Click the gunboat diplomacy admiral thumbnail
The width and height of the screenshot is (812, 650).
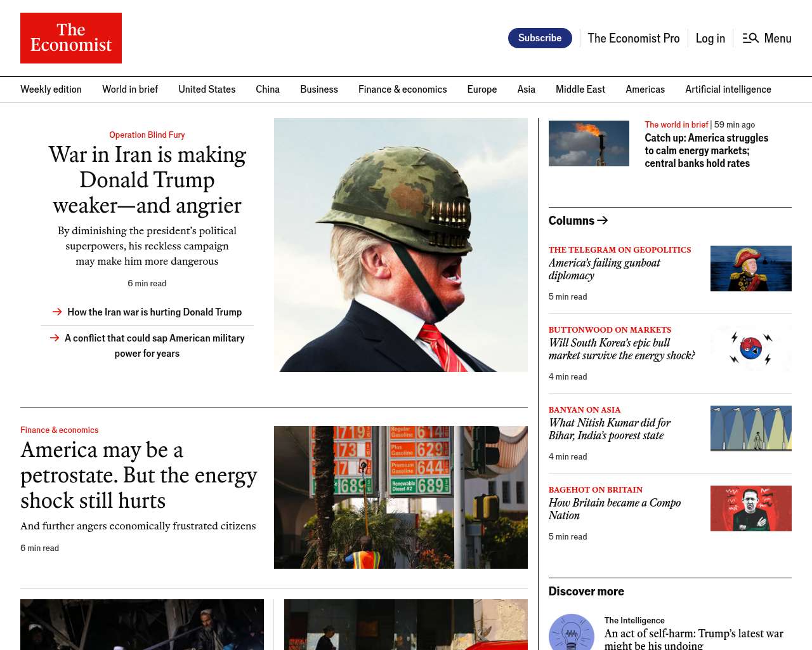tap(751, 269)
